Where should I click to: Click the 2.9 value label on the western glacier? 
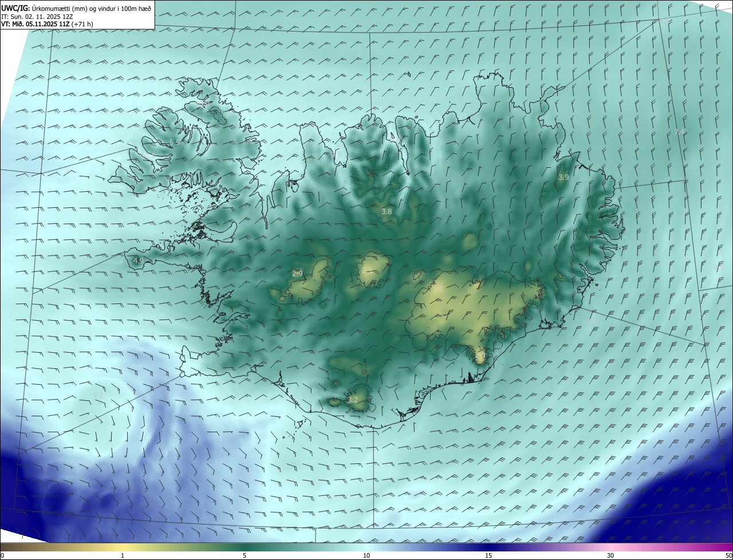click(x=297, y=274)
